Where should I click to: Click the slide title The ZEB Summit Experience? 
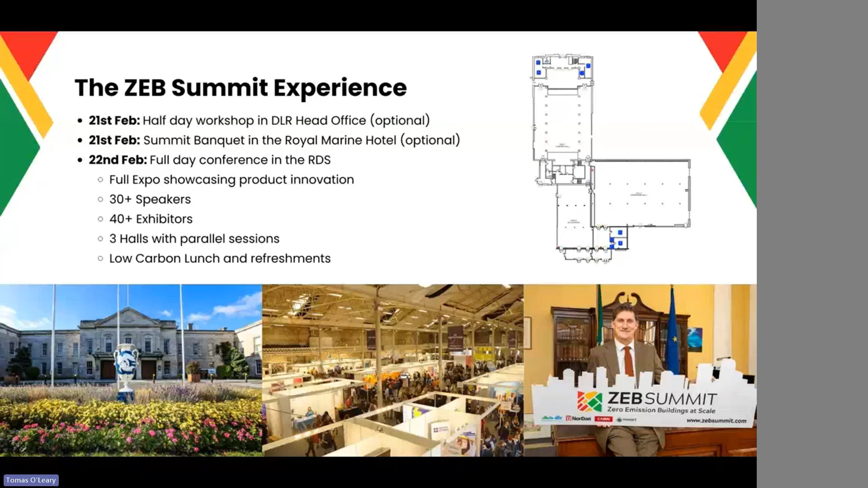tap(241, 87)
